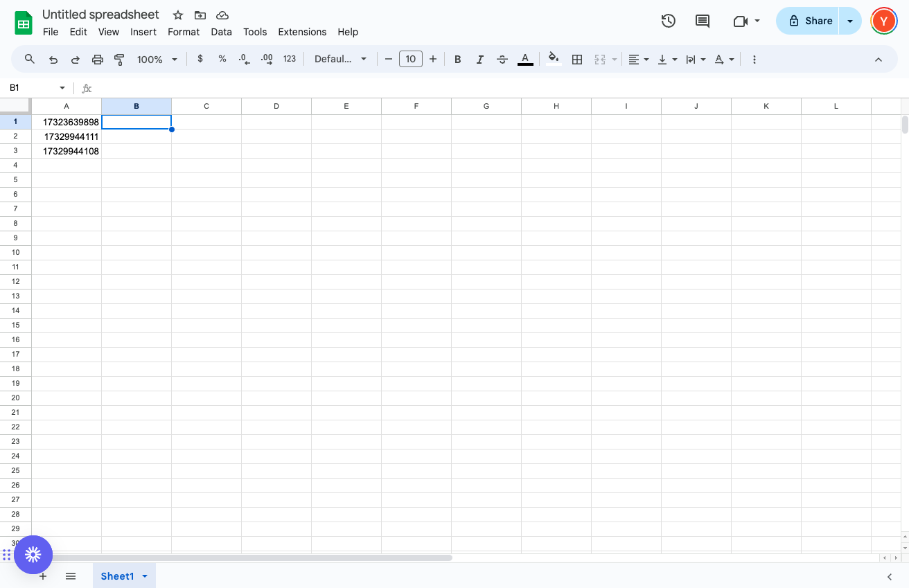Format as currency with dollar icon
909x588 pixels.
tap(200, 60)
